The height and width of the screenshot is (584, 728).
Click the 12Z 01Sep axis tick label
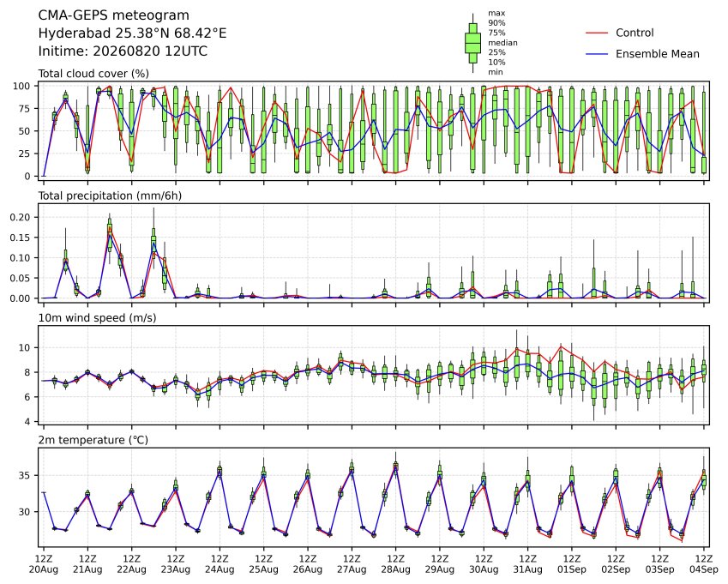(x=572, y=563)
